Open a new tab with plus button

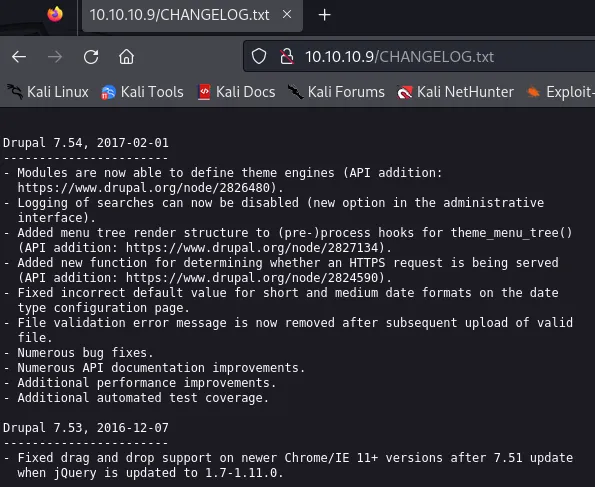(324, 15)
